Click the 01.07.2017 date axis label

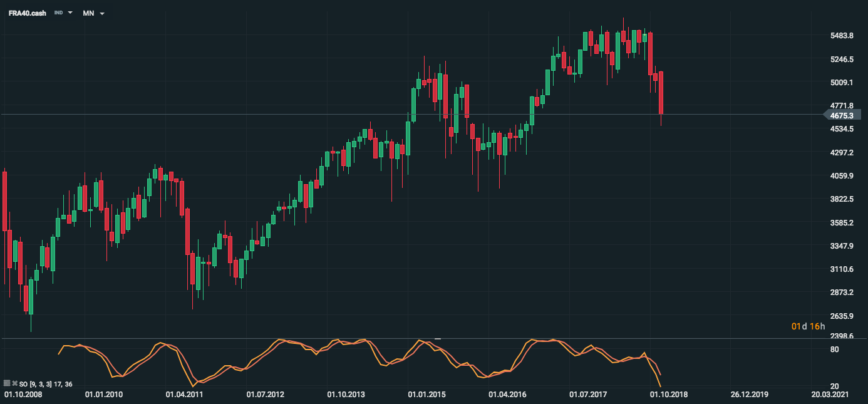coord(589,395)
